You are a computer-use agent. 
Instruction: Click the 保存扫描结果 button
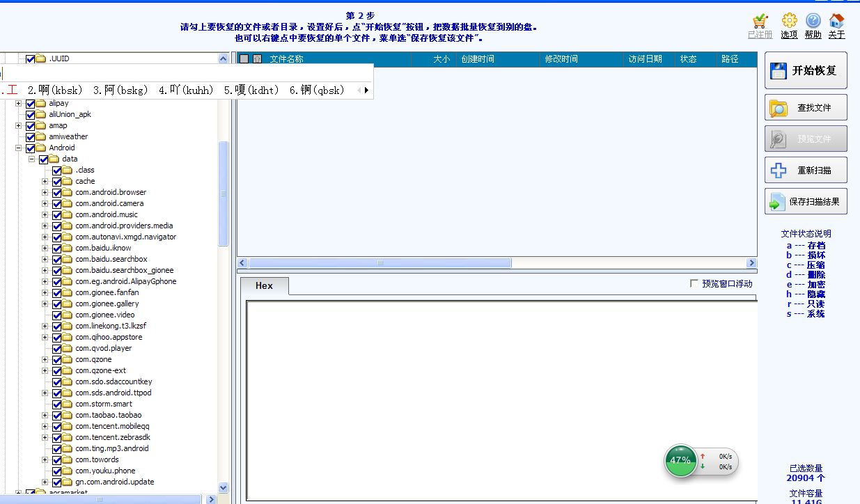point(806,202)
